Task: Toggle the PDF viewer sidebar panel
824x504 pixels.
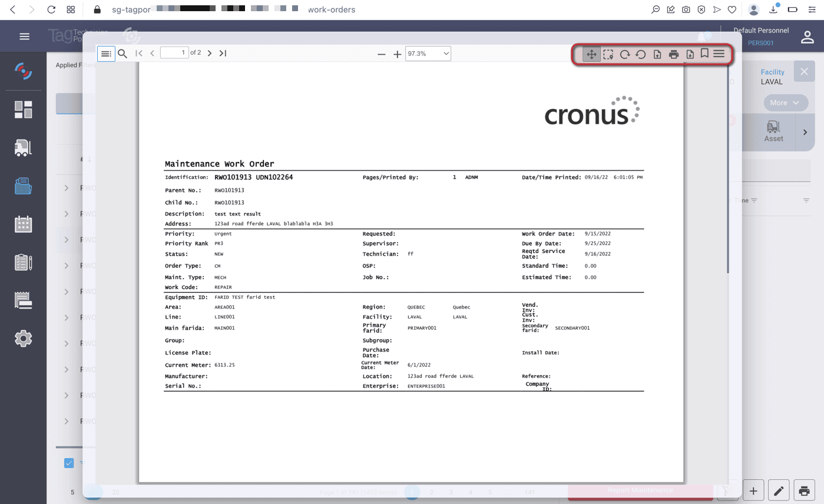Action: [106, 54]
